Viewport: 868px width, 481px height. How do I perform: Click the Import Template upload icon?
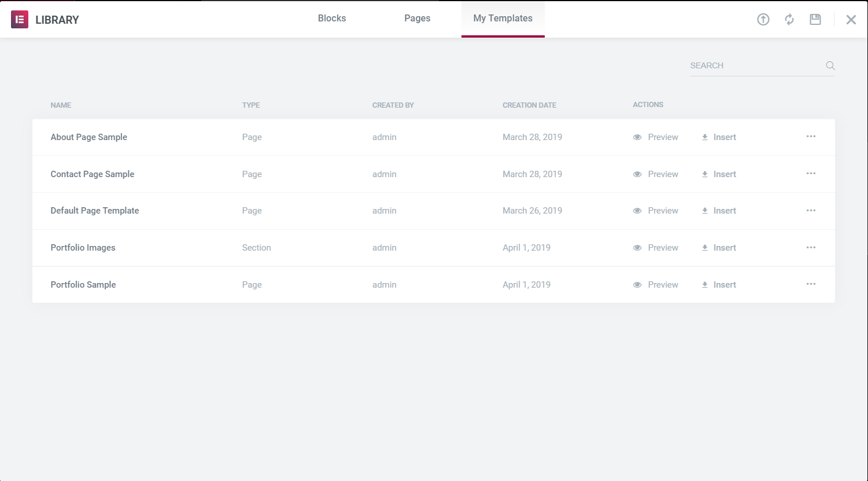tap(763, 20)
